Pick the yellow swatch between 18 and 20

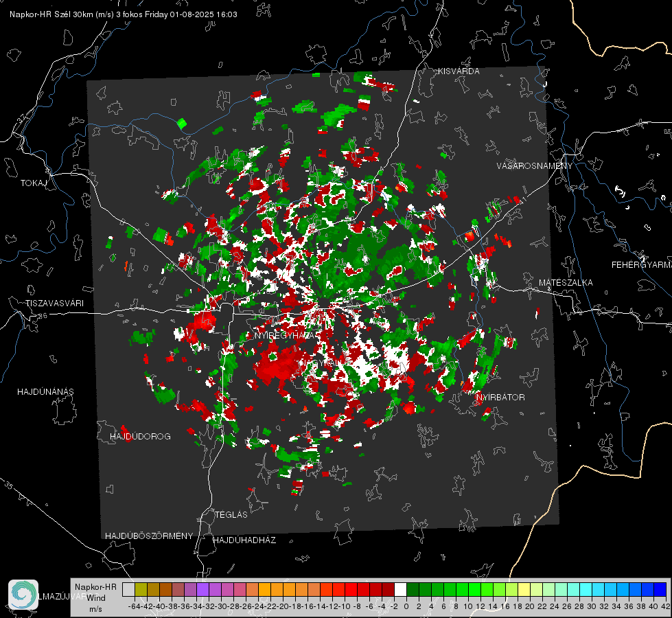pyautogui.click(x=524, y=589)
